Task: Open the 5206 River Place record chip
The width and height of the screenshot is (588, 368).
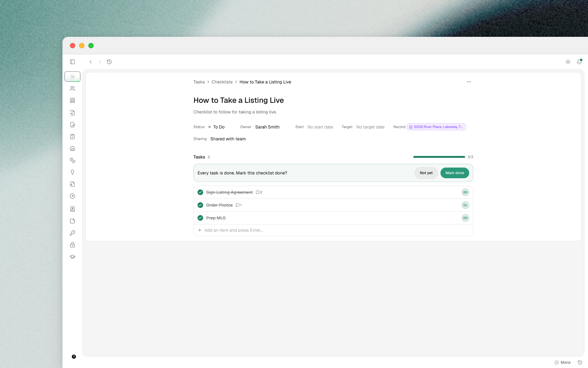Action: [436, 127]
